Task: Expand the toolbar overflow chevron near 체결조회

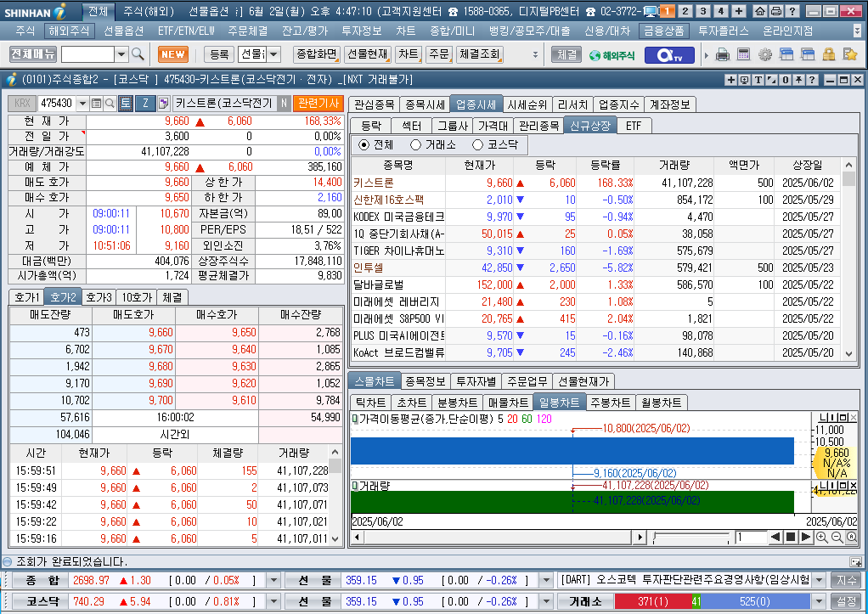Action: [535, 54]
